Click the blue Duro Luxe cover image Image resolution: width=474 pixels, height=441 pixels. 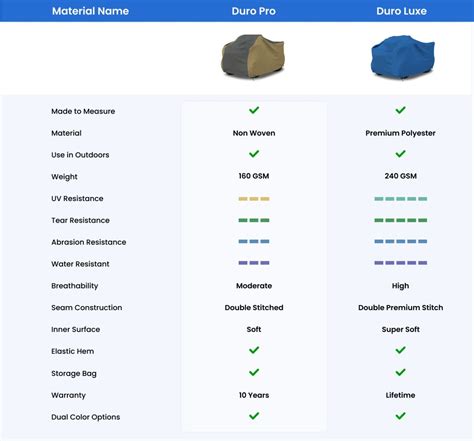[x=403, y=58]
